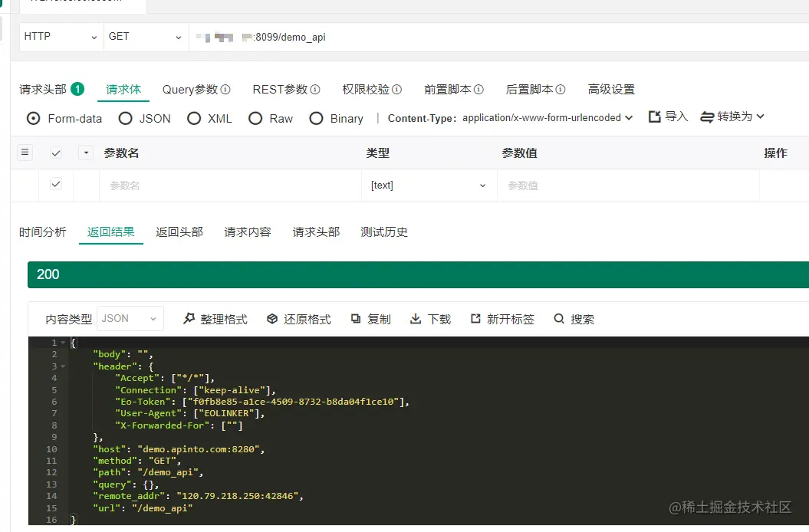Viewport: 809px width, 532px height.
Task: Open the Query参数 tab
Action: (x=196, y=89)
